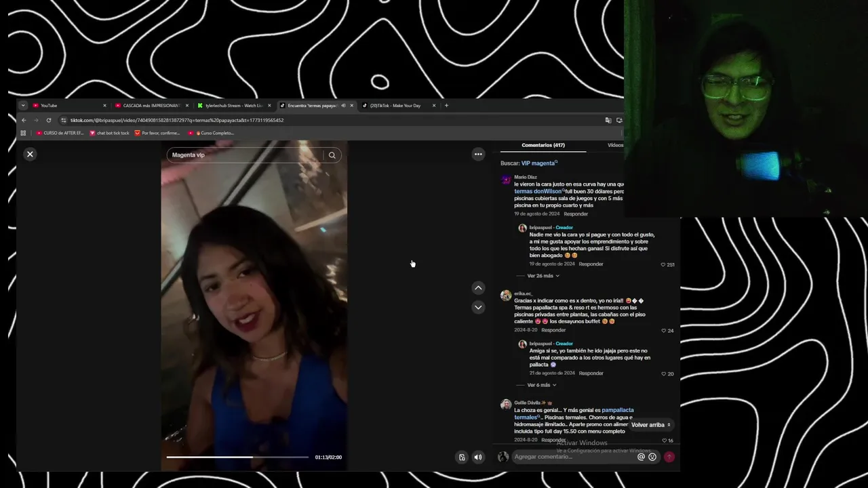The width and height of the screenshot is (868, 488).
Task: Close the TikTok video viewer with X
Action: pyautogui.click(x=30, y=154)
